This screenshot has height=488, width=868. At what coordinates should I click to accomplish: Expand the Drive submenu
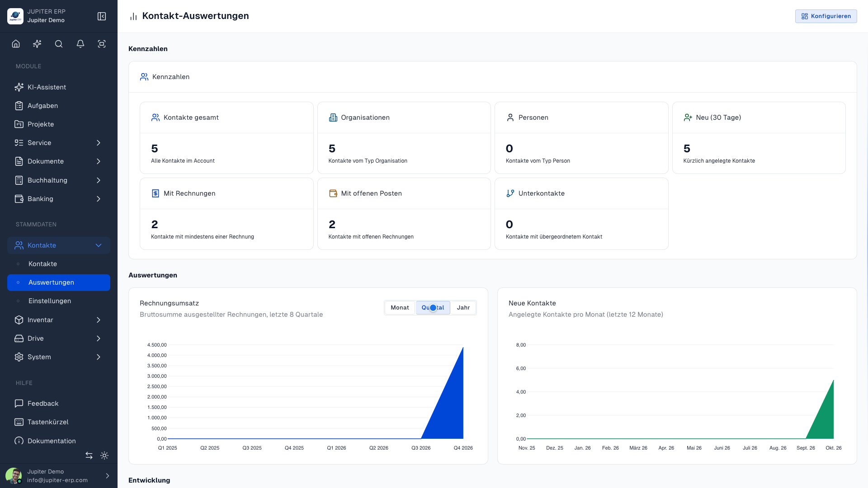(99, 338)
